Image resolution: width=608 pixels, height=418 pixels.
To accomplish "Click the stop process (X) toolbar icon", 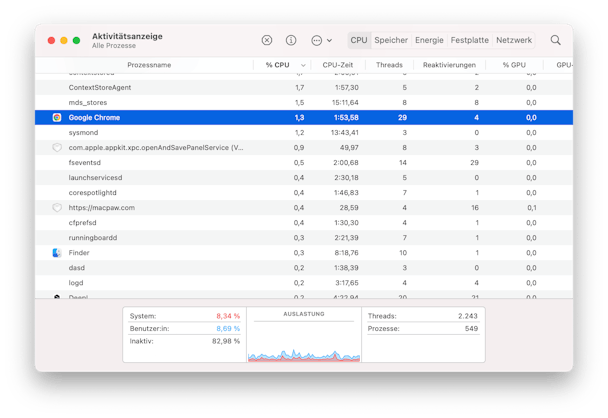I will tap(266, 40).
